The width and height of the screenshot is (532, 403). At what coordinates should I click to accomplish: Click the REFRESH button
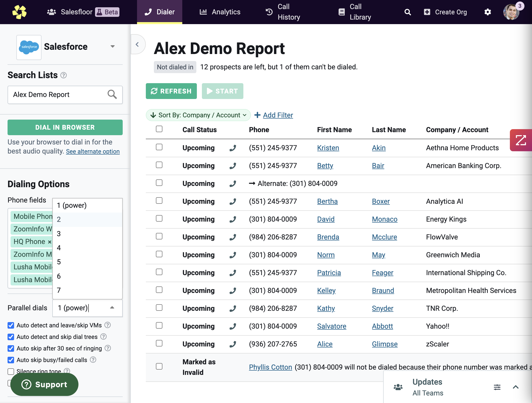pos(171,91)
